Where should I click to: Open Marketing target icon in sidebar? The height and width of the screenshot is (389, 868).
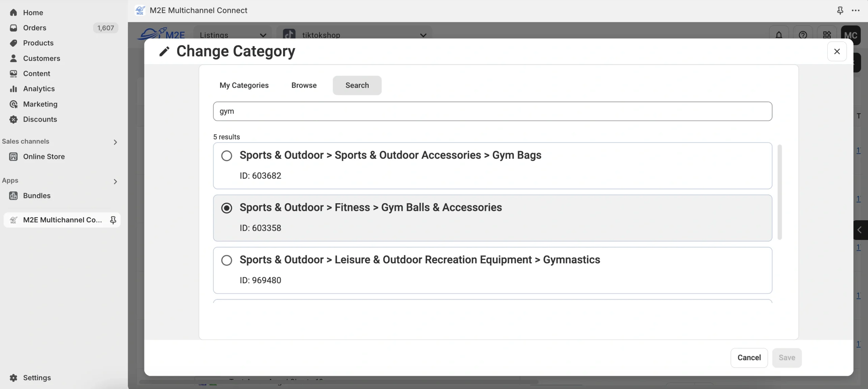coord(14,104)
